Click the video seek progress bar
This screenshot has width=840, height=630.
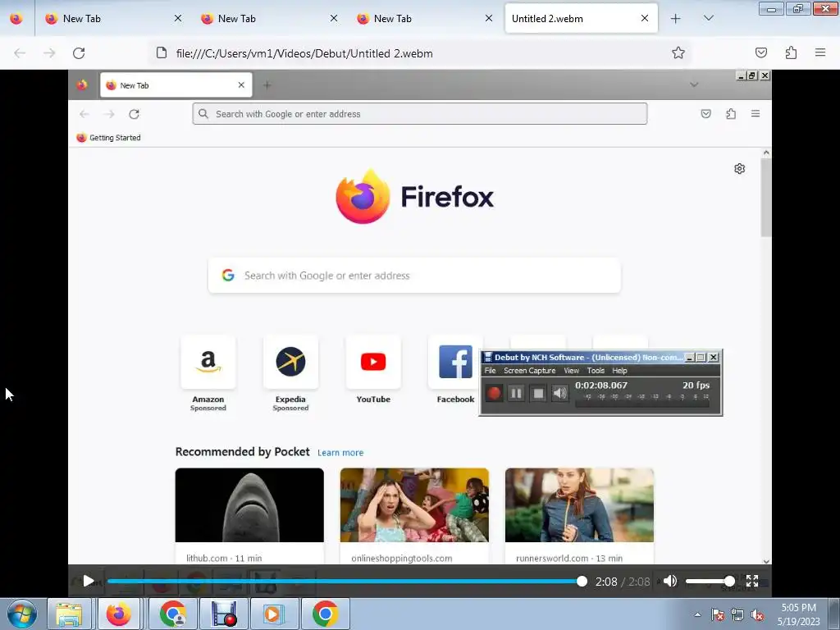[344, 582]
